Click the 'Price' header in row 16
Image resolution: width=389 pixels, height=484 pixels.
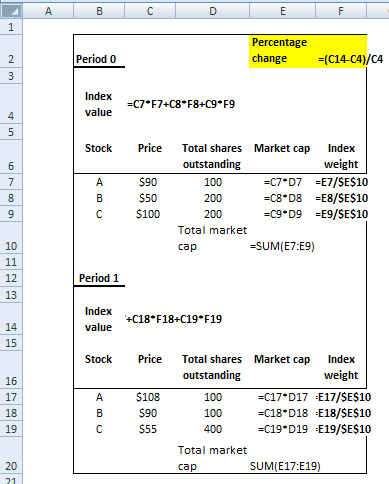(x=150, y=359)
